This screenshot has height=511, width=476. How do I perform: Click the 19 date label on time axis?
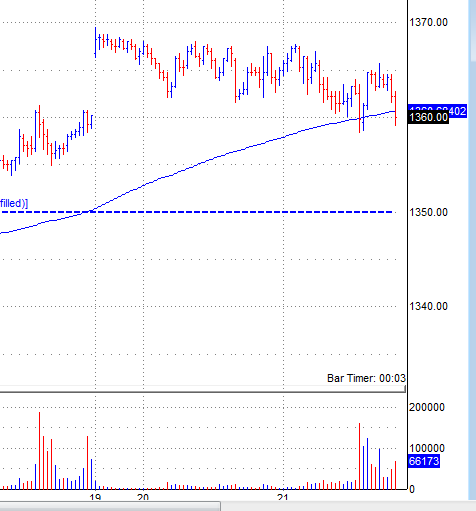[x=95, y=498]
